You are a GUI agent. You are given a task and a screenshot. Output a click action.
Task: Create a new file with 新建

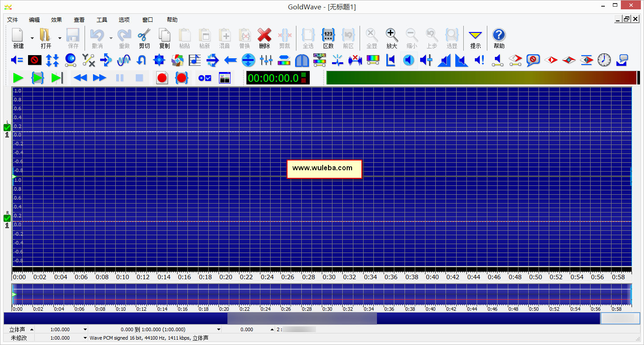tap(18, 38)
